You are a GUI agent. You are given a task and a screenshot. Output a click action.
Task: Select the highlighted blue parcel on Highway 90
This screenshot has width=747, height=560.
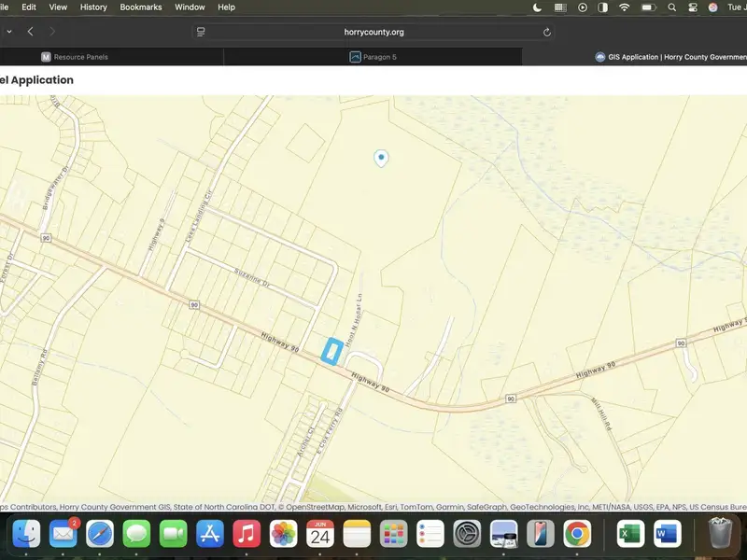coord(331,350)
